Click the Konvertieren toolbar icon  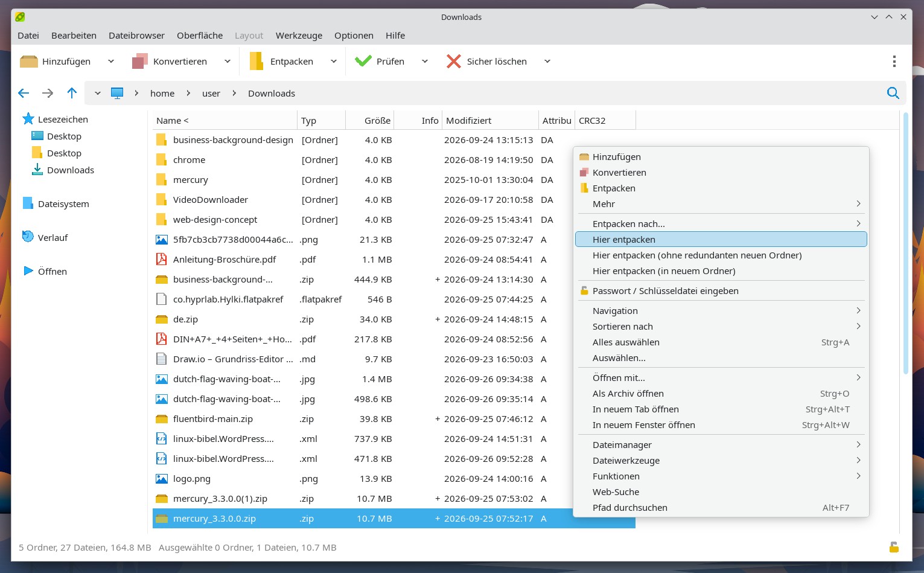click(140, 61)
